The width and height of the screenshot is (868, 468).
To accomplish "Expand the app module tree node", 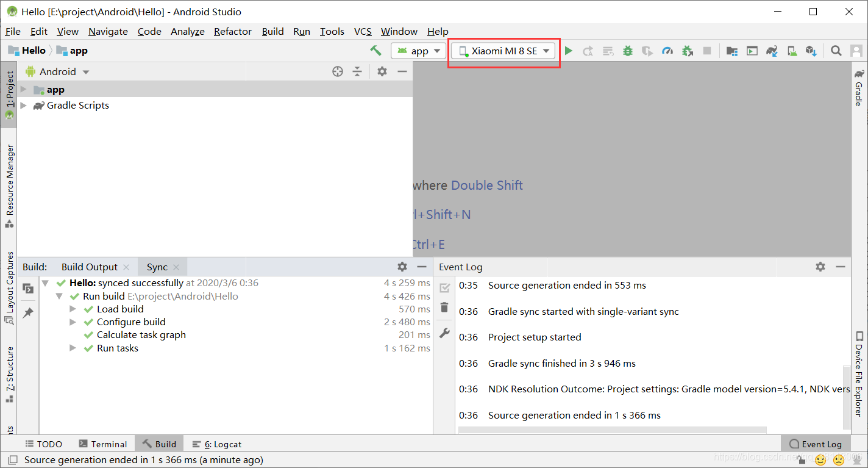I will click(x=24, y=90).
